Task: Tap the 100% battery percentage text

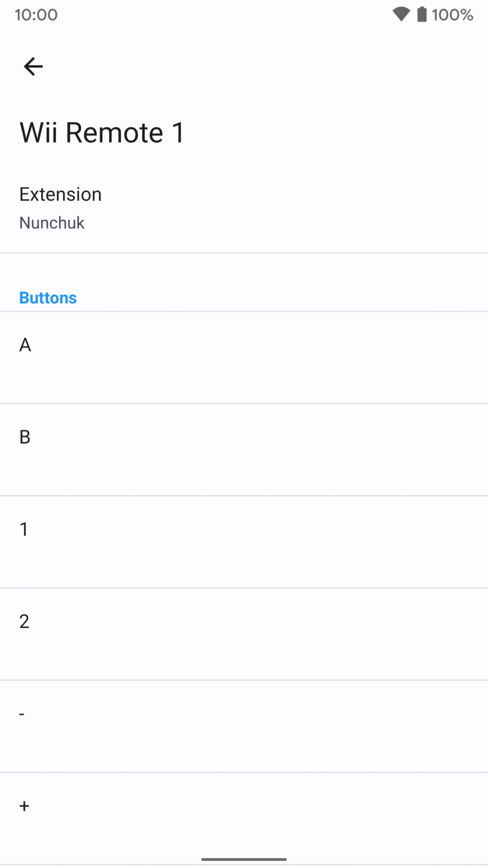Action: click(452, 15)
